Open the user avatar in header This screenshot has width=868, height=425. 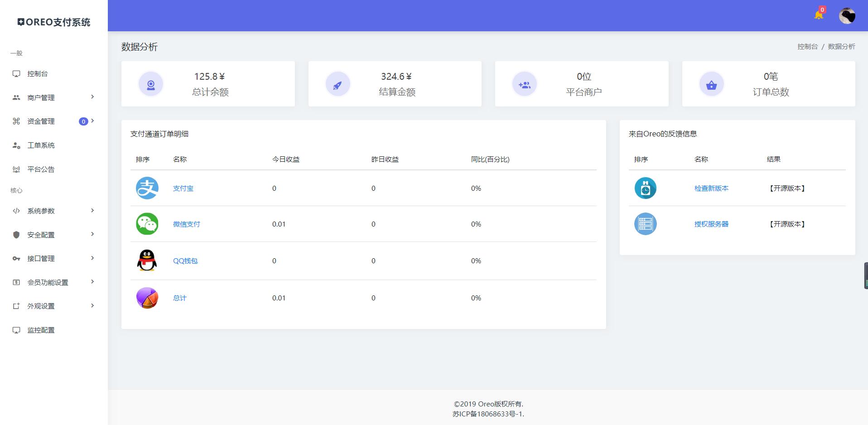point(846,16)
